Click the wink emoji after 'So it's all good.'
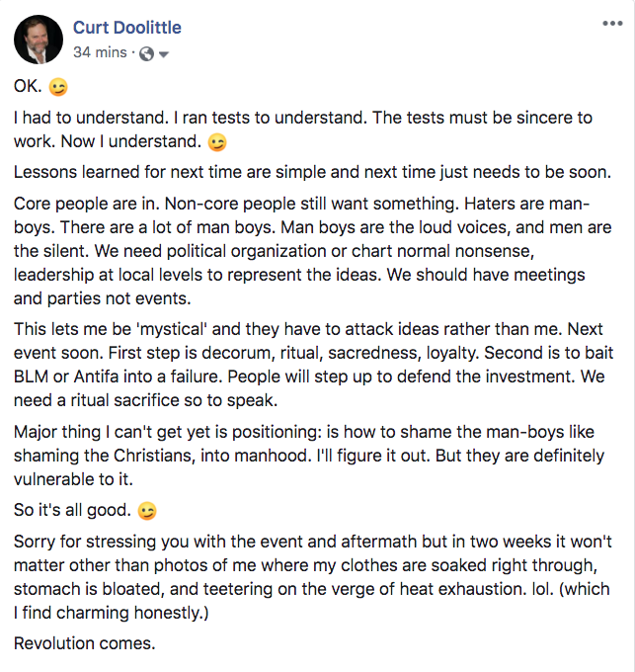 [x=147, y=512]
